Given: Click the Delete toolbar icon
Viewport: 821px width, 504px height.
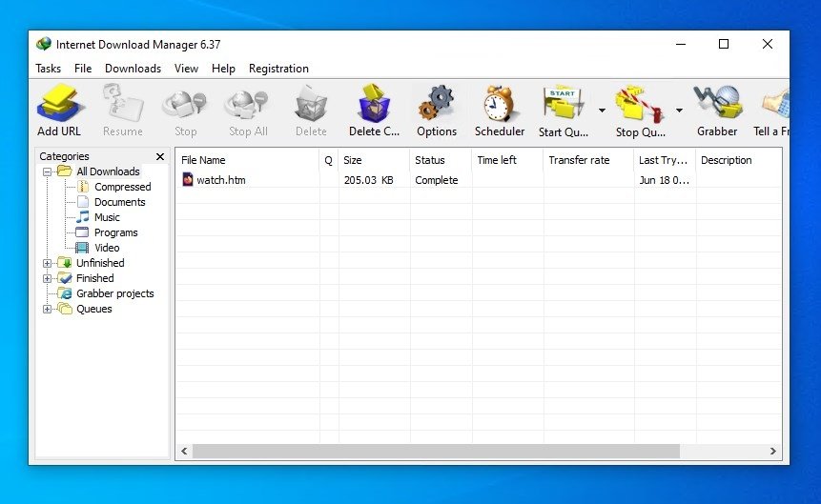Looking at the screenshot, I should [311, 103].
